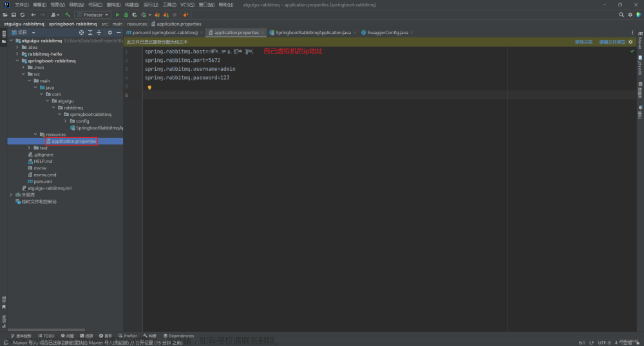Navigate forward with the right arrow icon
644x346 pixels.
point(42,15)
